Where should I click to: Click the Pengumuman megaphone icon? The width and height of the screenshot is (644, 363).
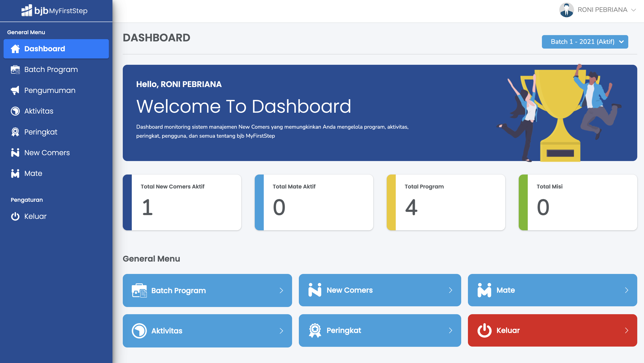click(x=15, y=90)
